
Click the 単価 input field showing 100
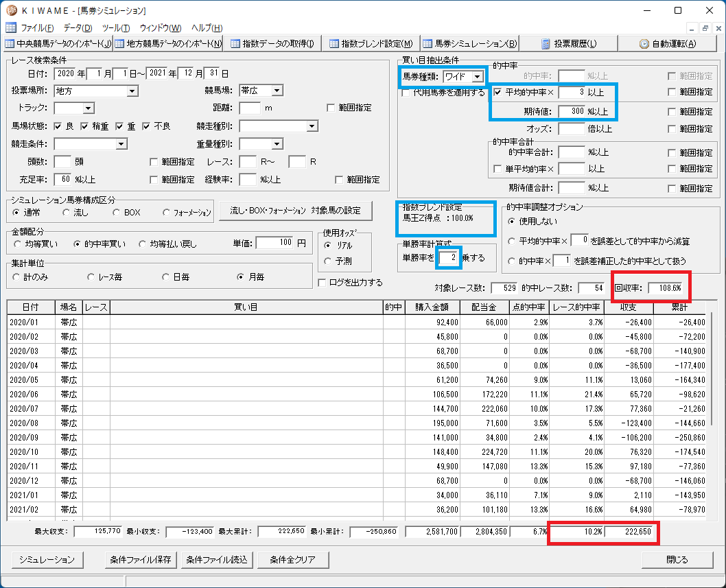(x=275, y=243)
